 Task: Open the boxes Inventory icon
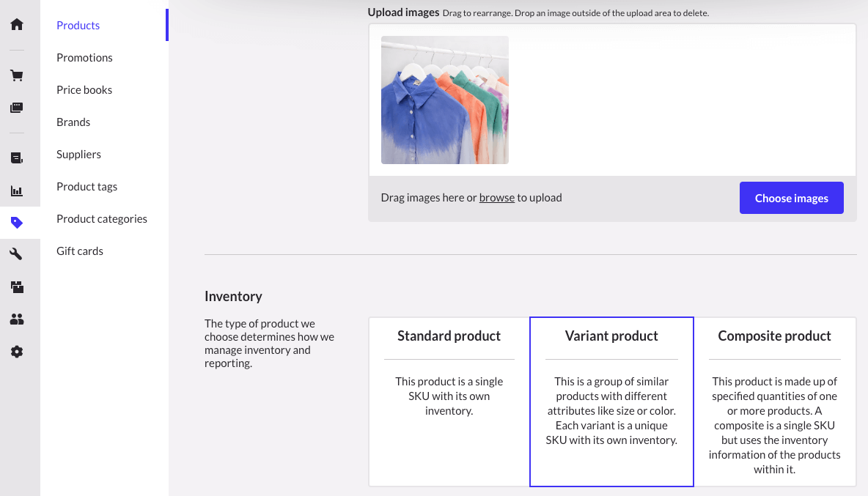coord(17,287)
